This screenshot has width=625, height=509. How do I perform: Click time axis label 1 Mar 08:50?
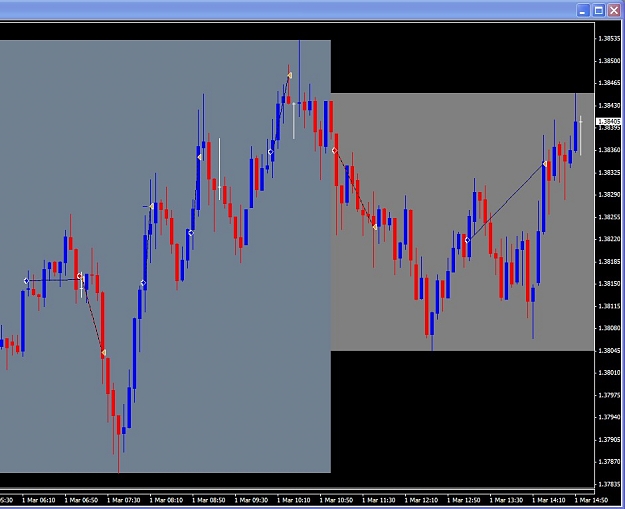click(x=208, y=500)
